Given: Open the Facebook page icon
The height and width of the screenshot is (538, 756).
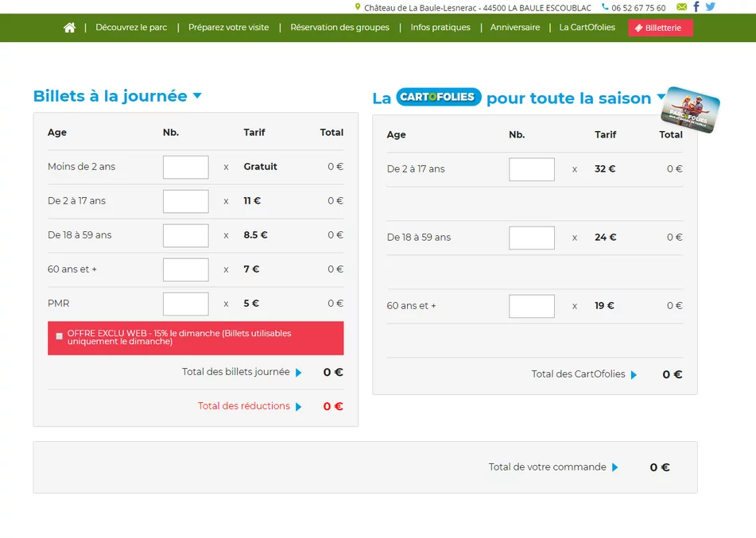Looking at the screenshot, I should pyautogui.click(x=696, y=7).
